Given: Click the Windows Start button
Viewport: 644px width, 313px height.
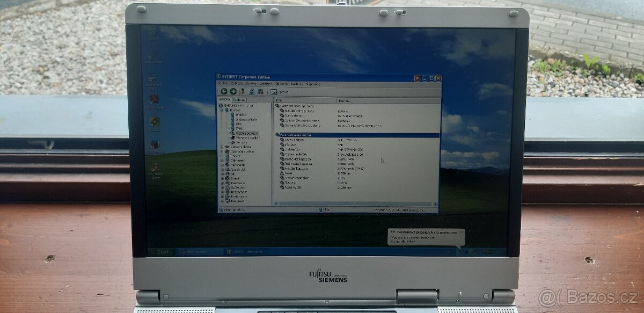Looking at the screenshot, I should 159,251.
